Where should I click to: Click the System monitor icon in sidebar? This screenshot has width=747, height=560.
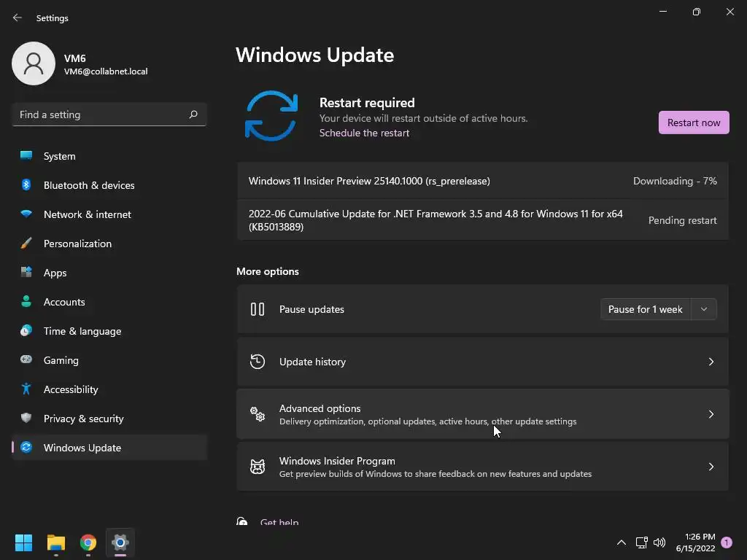[26, 156]
